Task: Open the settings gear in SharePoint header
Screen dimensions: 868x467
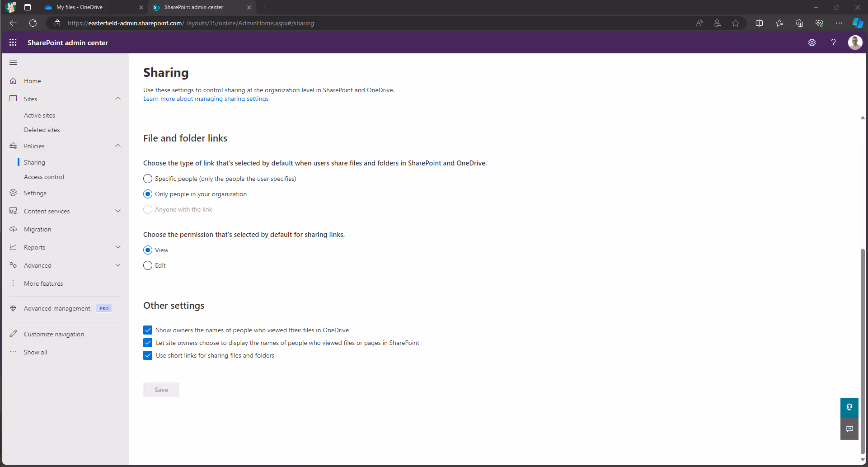Action: [x=812, y=42]
